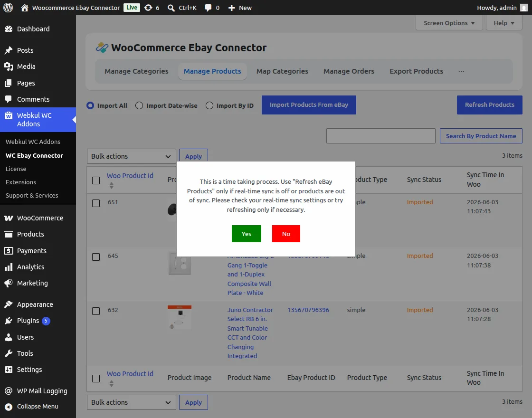
Task: Click the Appearance paintbrush icon
Action: coord(9,304)
